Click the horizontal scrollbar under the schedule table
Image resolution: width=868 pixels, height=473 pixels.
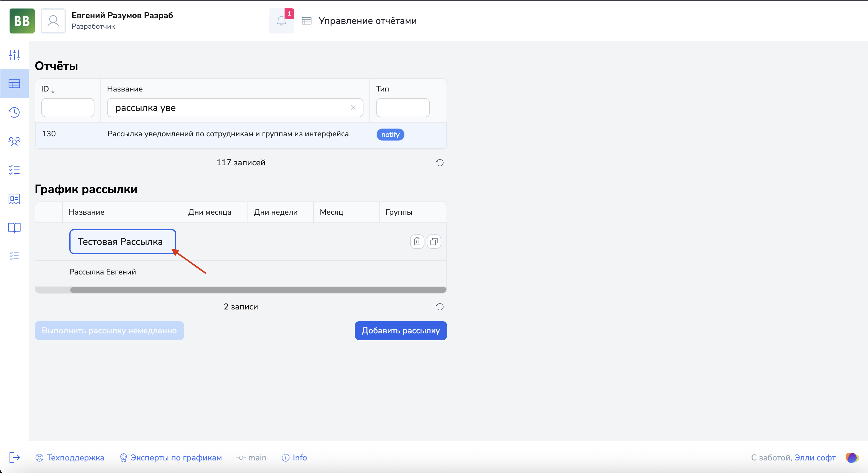coord(258,290)
